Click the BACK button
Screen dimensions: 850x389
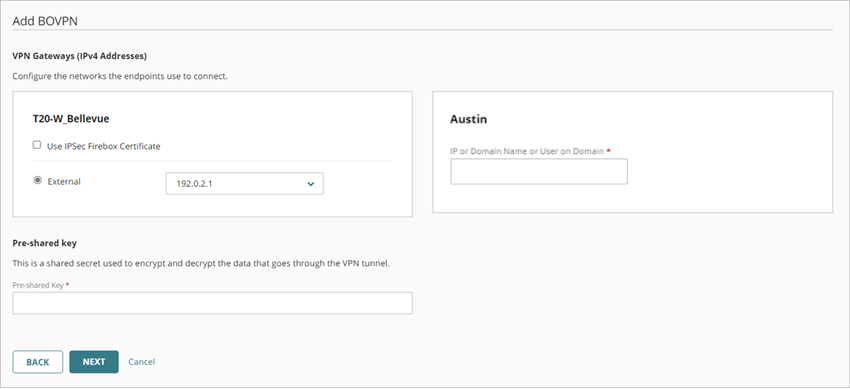tap(38, 362)
